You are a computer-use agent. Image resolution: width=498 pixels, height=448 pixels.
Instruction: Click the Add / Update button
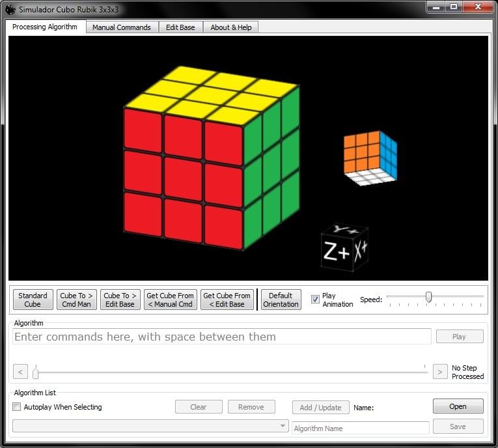click(x=321, y=408)
